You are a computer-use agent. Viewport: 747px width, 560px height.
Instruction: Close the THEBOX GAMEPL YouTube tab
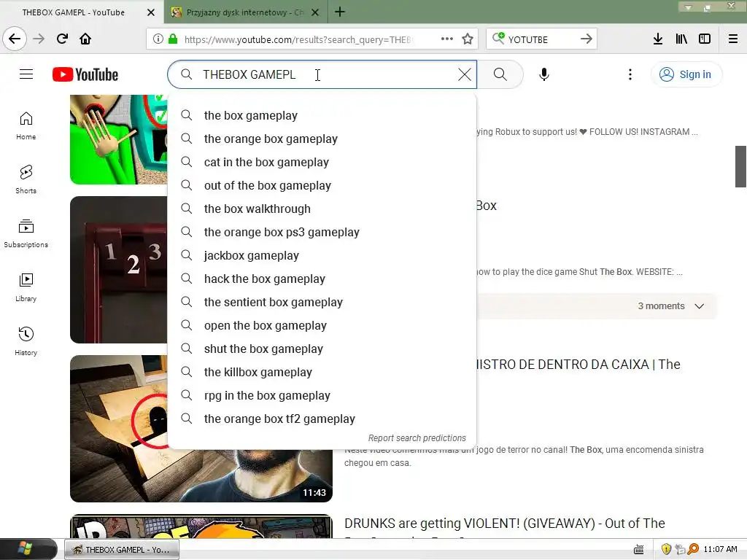(x=151, y=12)
